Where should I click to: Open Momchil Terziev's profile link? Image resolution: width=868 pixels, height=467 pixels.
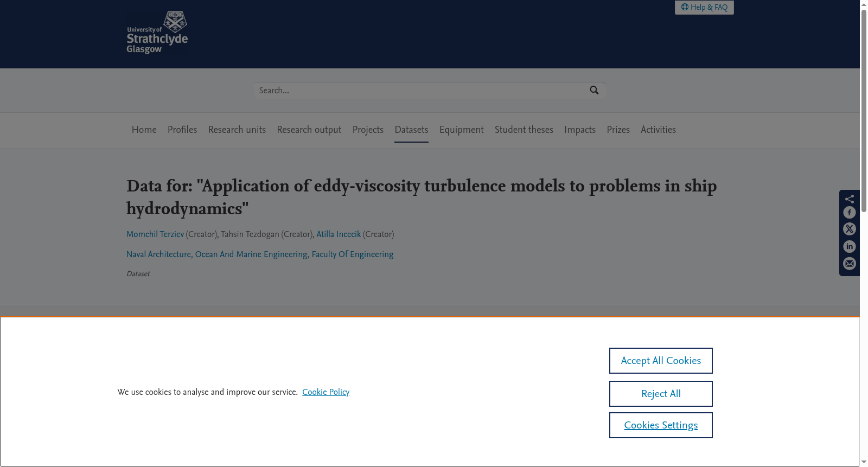(155, 234)
